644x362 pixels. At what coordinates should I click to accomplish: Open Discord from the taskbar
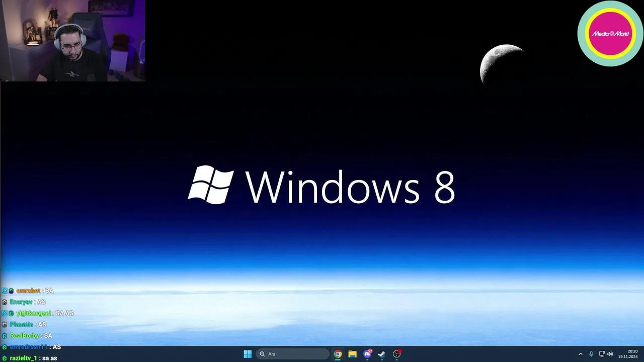(x=367, y=354)
